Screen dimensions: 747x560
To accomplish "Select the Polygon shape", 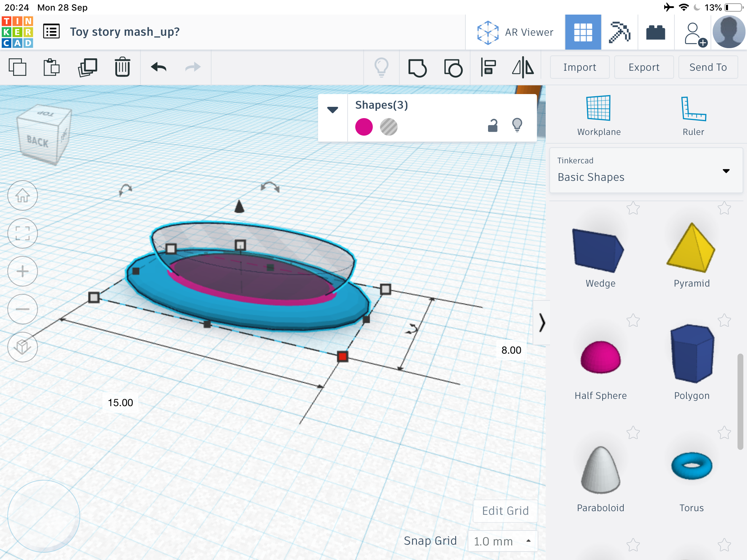I will (x=692, y=363).
